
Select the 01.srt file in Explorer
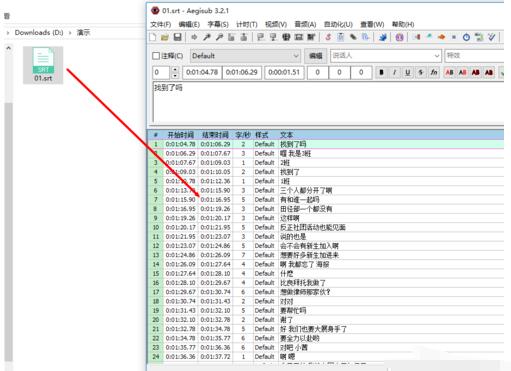pos(43,65)
